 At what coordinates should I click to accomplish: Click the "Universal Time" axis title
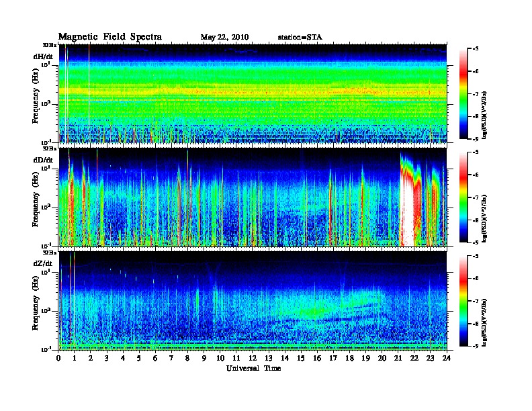[253, 368]
